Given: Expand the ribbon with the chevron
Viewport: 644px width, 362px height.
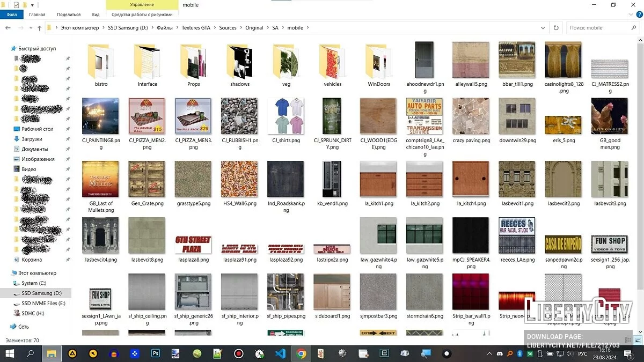Looking at the screenshot, I should tap(630, 15).
